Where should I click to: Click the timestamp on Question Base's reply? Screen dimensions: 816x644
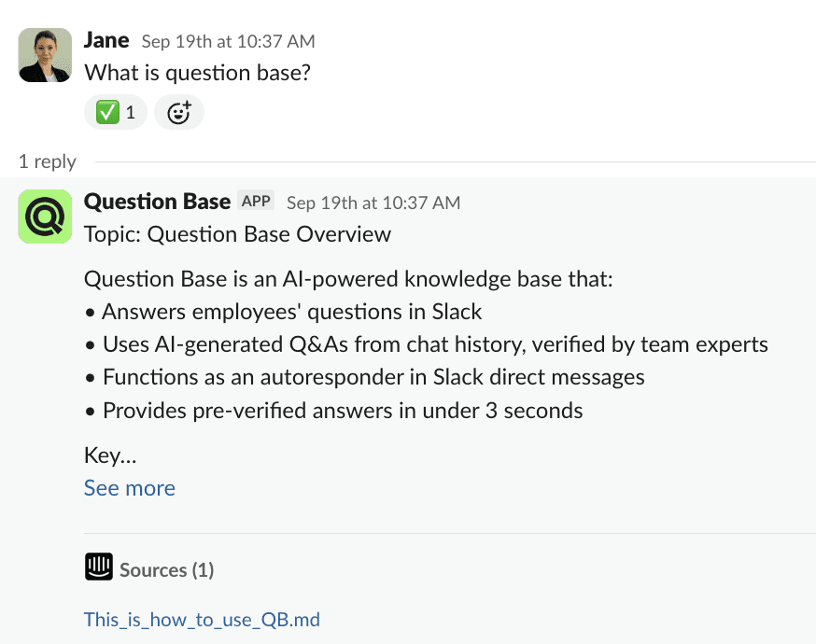coord(373,203)
